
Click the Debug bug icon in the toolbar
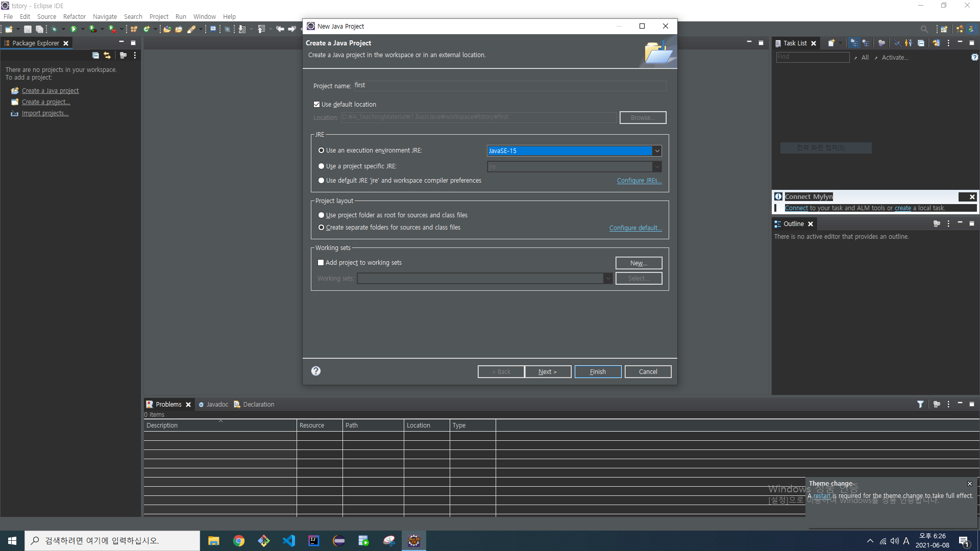pyautogui.click(x=54, y=29)
